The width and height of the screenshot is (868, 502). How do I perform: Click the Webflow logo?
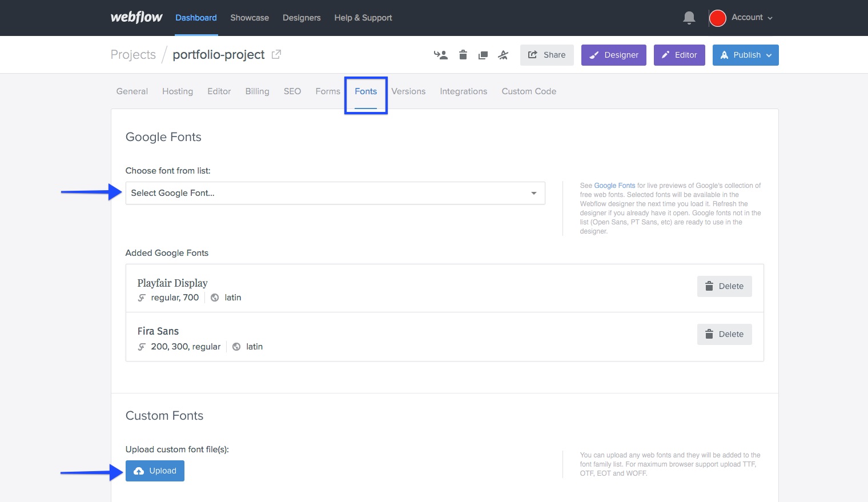(x=136, y=17)
